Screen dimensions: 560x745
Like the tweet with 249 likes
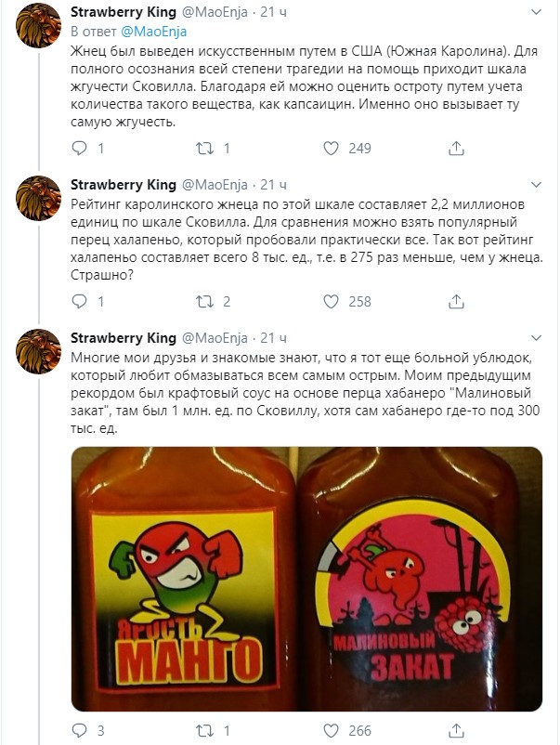[331, 149]
